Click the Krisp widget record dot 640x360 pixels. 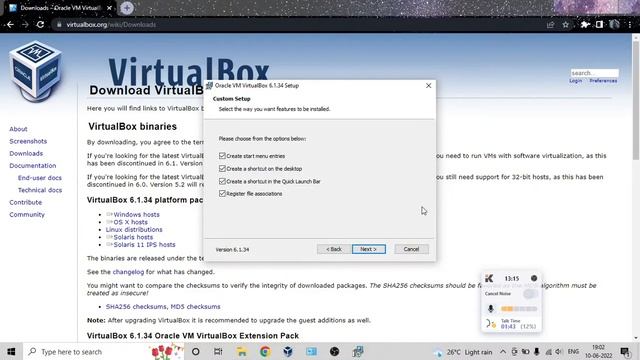[534, 278]
